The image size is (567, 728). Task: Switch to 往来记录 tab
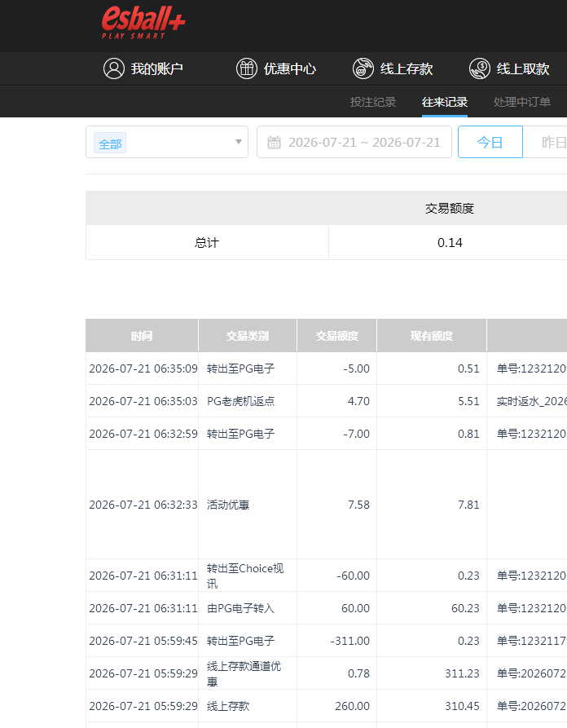pos(445,102)
